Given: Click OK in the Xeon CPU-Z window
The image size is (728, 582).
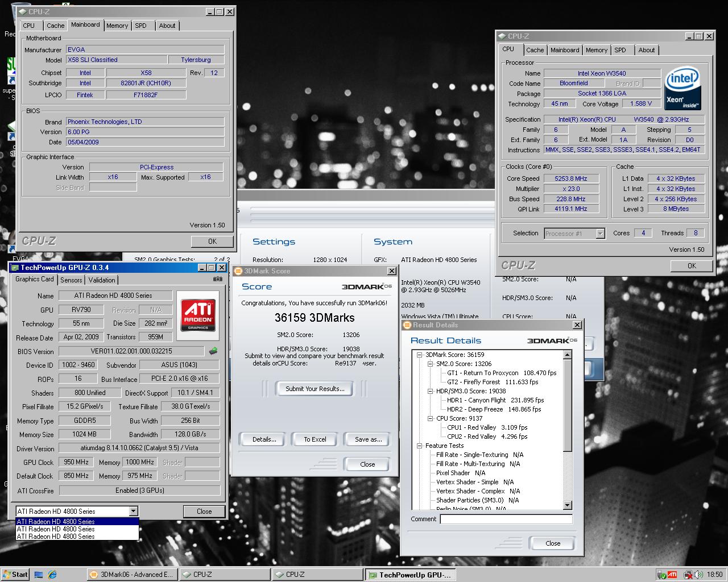Looking at the screenshot, I should (692, 265).
